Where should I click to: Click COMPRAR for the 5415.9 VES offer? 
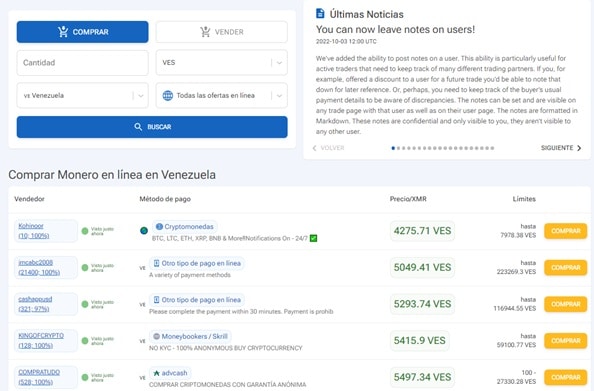tap(566, 341)
